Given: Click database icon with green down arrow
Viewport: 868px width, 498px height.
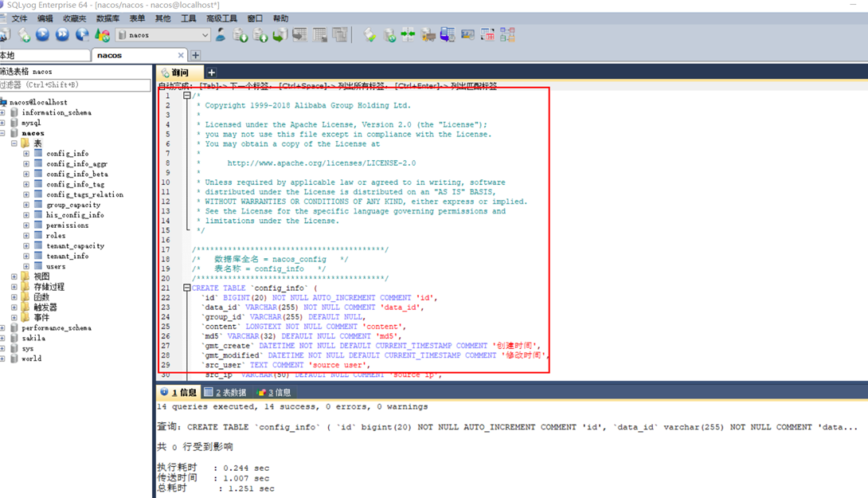Looking at the screenshot, I should 240,35.
